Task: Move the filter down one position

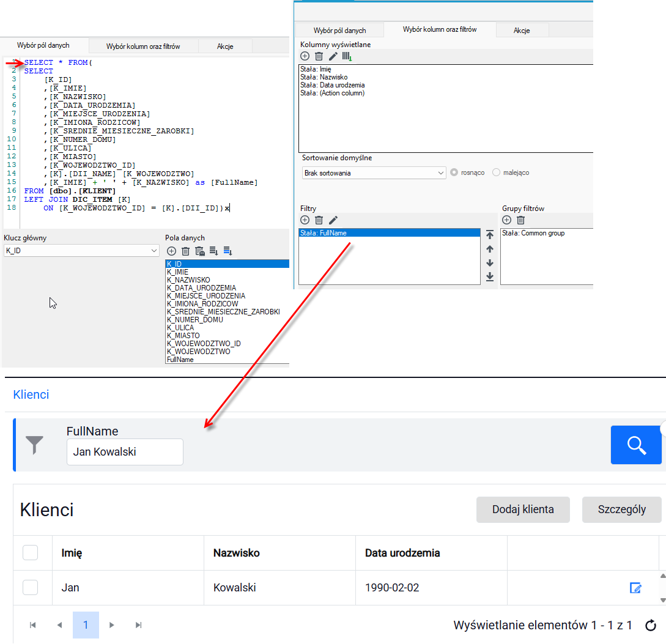Action: click(490, 263)
